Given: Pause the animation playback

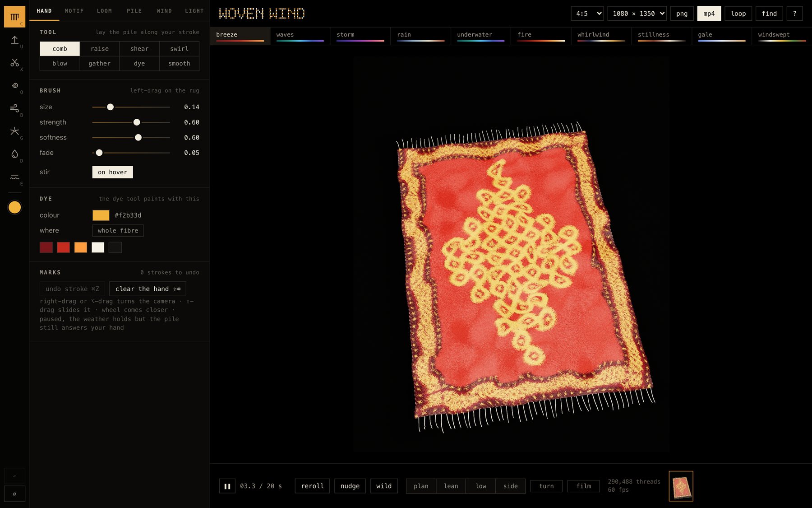Looking at the screenshot, I should click(227, 486).
